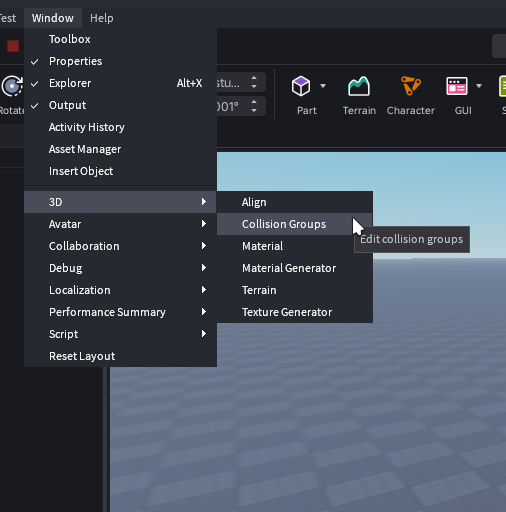
Task: Expand the Localization submenu
Action: pyautogui.click(x=120, y=290)
